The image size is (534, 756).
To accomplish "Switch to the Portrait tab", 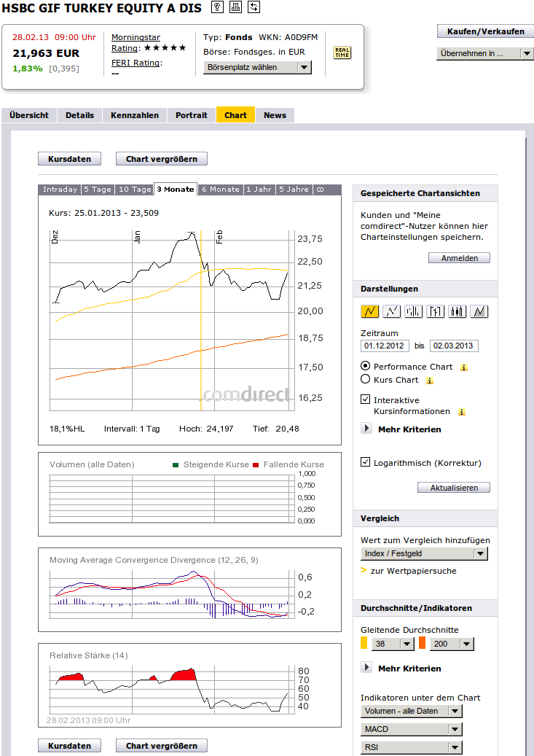I will [x=192, y=115].
